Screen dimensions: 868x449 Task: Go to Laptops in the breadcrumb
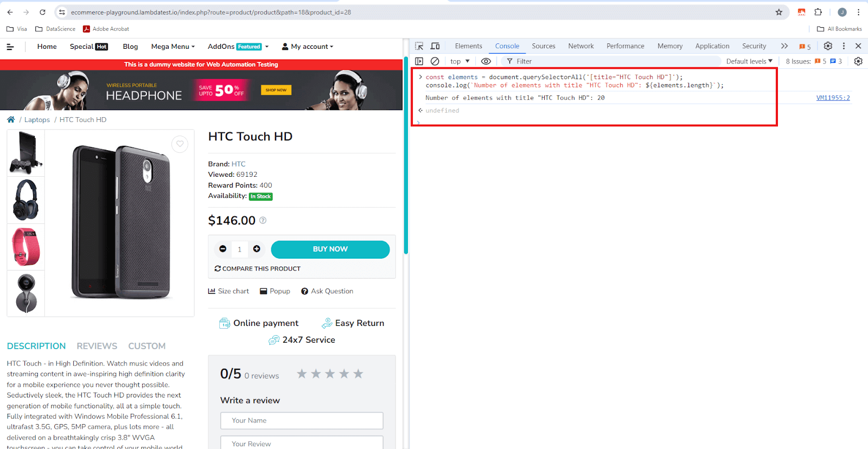pyautogui.click(x=37, y=120)
